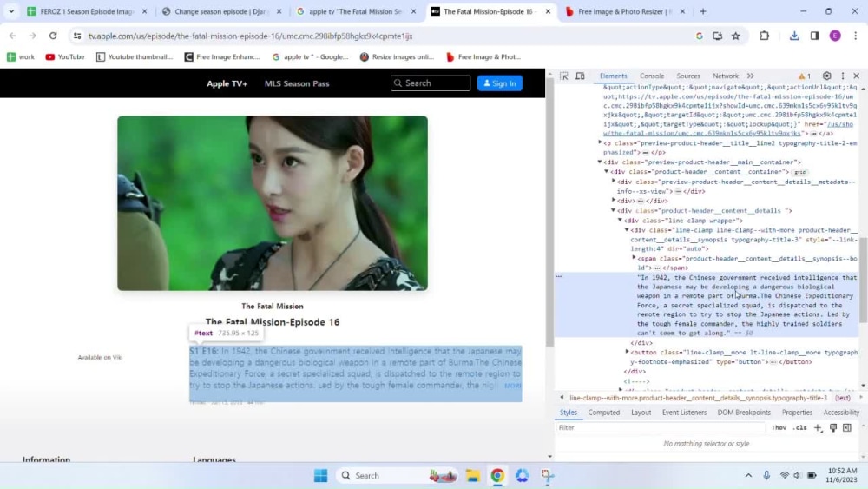
Task: Show hidden system tray icons chevron
Action: point(748,476)
